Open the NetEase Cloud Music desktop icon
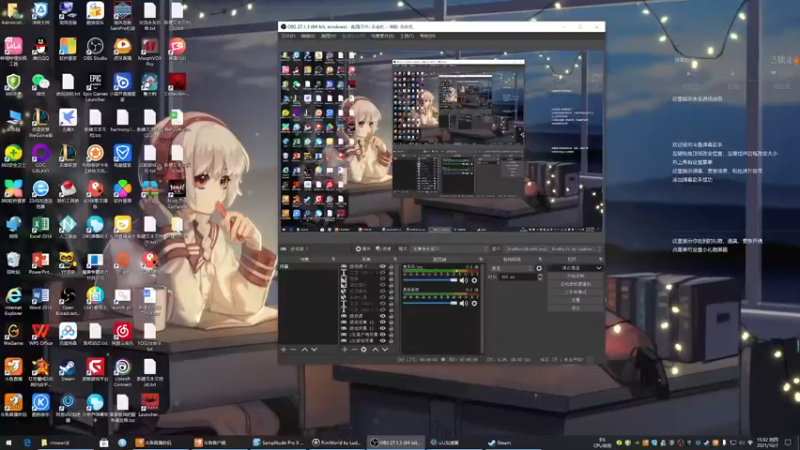The height and width of the screenshot is (450, 800). [x=122, y=335]
